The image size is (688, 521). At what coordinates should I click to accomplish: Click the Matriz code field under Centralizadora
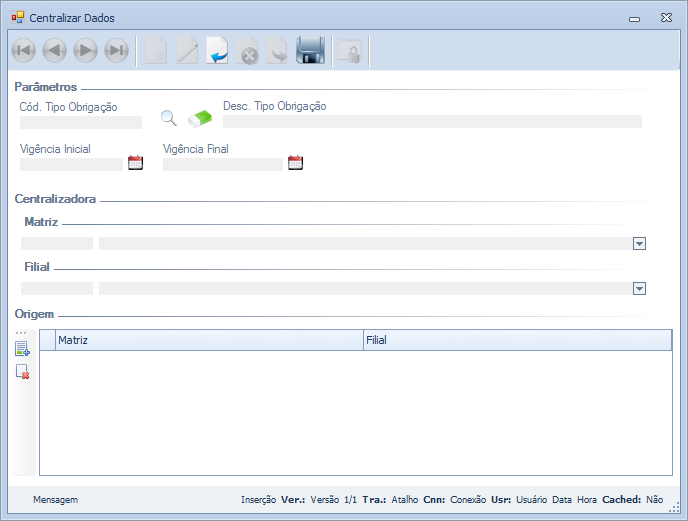(57, 244)
